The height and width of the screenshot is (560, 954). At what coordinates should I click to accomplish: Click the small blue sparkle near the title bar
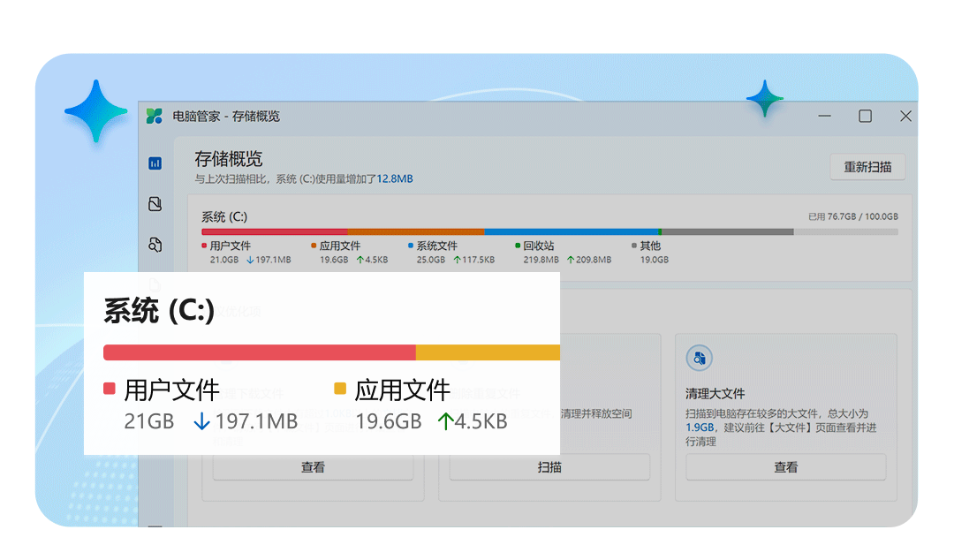pyautogui.click(x=764, y=99)
